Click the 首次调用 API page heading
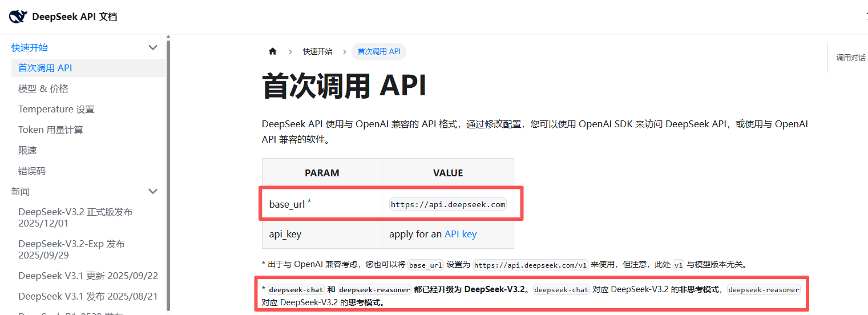868x315 pixels. pyautogui.click(x=344, y=86)
